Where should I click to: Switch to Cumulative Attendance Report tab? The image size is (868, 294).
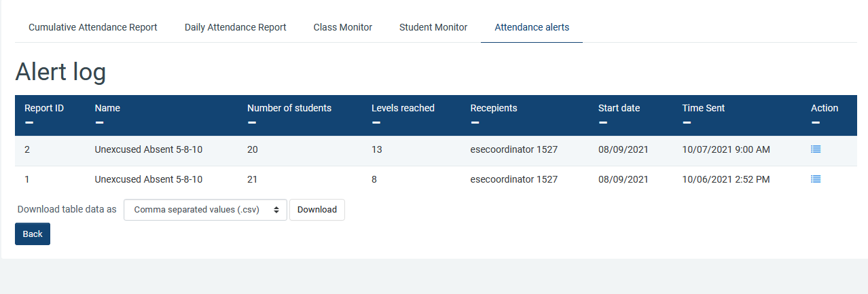93,27
